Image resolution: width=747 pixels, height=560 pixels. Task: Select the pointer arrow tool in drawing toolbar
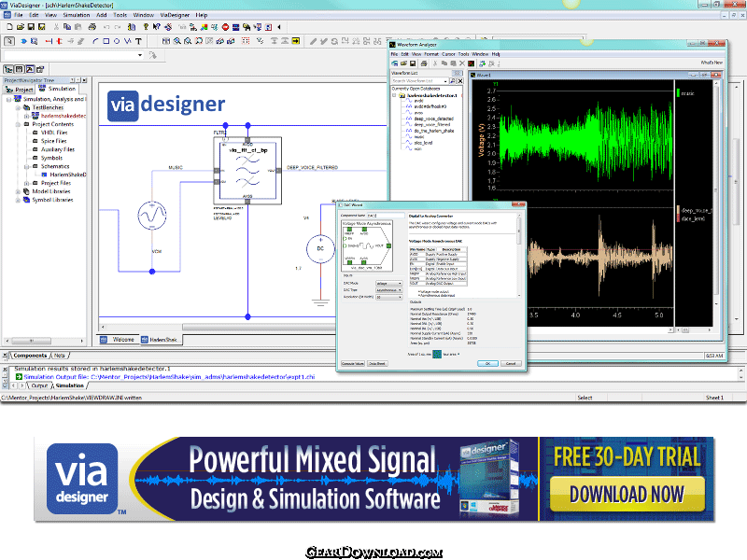point(9,41)
